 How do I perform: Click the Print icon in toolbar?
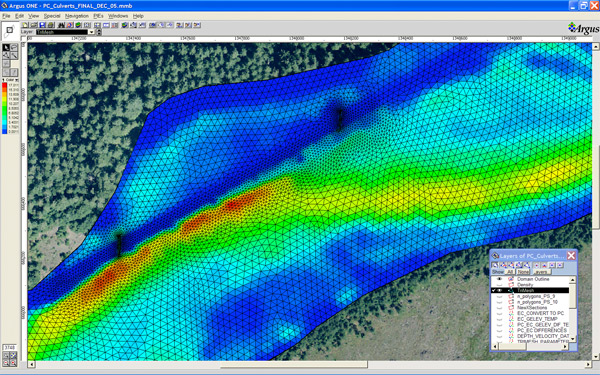click(51, 25)
